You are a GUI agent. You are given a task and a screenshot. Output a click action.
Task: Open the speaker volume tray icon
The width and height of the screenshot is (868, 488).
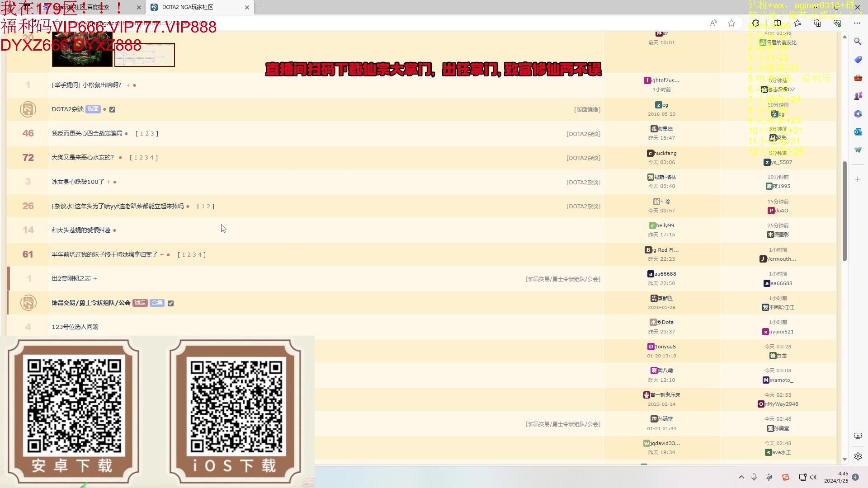(x=813, y=477)
